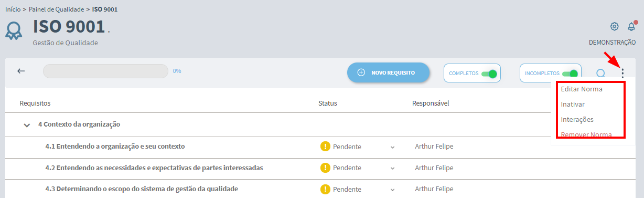Open the three-dot more options menu

622,74
